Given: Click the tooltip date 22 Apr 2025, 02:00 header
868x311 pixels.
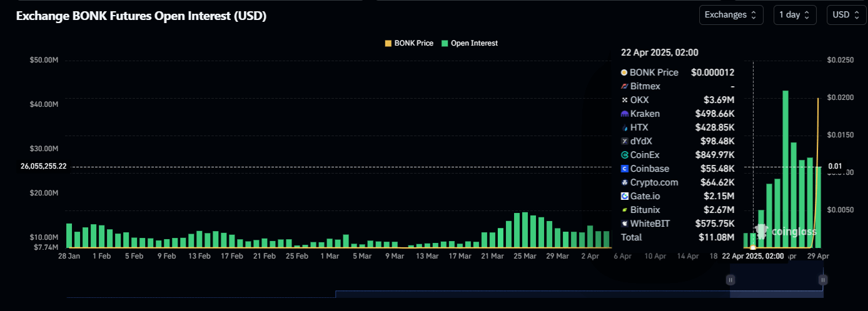Looking at the screenshot, I should (x=659, y=52).
